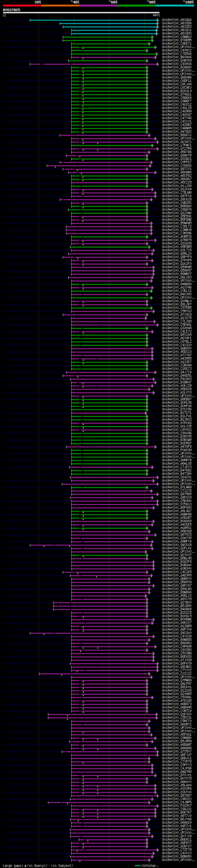
Task: Open the UniRef100_Q59KN5 entry
Action: [x=177, y=267]
